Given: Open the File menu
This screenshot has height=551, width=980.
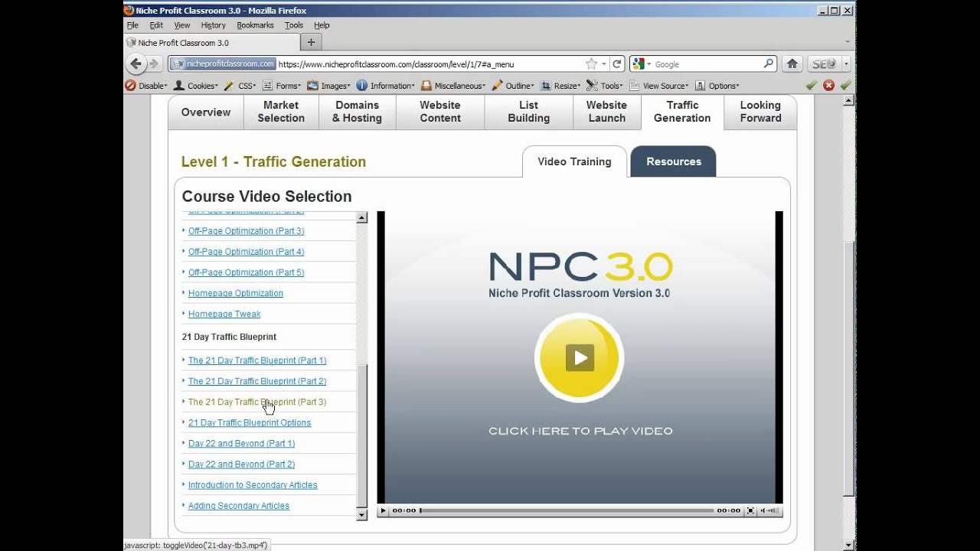Looking at the screenshot, I should (132, 25).
